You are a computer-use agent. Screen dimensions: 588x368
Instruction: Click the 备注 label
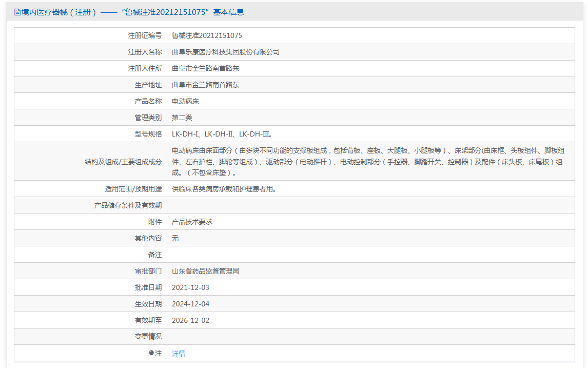155,255
